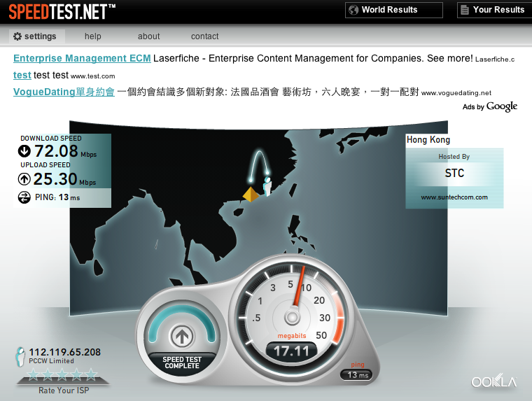Rate ISP with third star
Image resolution: width=532 pixels, height=401 pixels.
[62, 374]
